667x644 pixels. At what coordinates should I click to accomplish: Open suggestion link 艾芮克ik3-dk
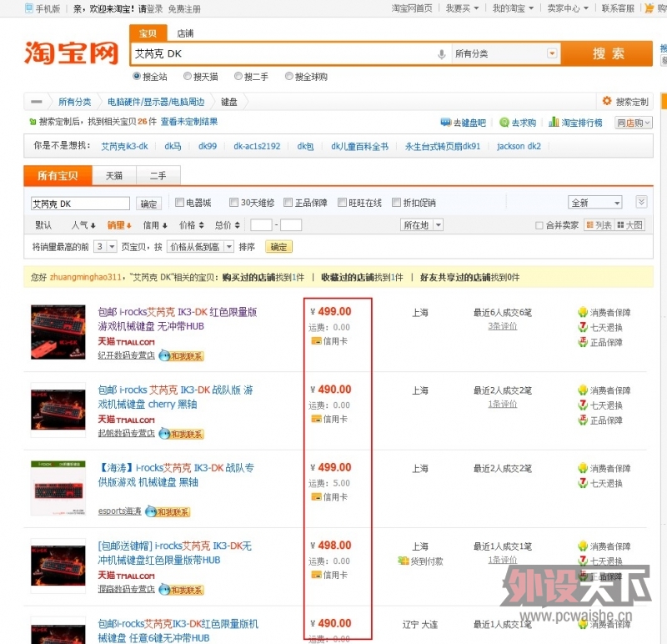coord(124,146)
